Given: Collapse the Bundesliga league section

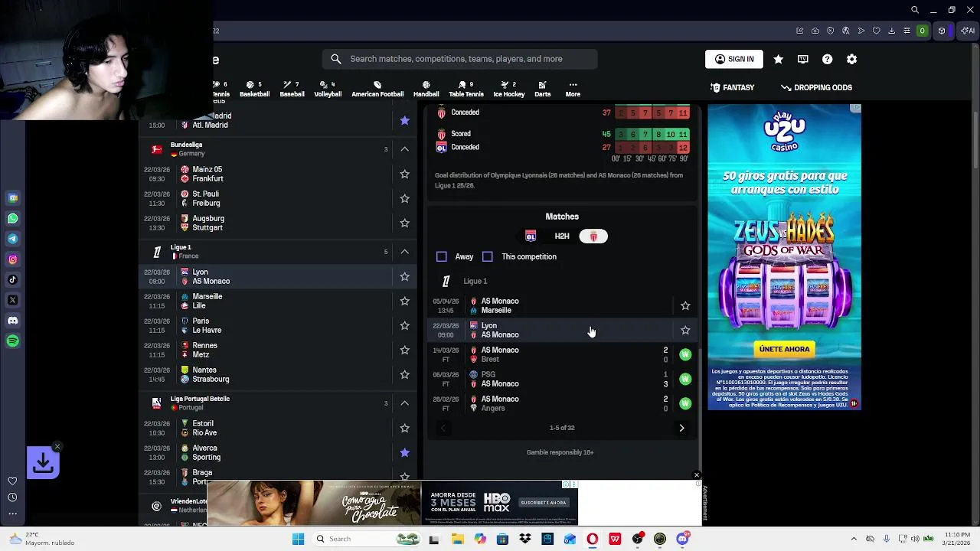Looking at the screenshot, I should [x=404, y=149].
